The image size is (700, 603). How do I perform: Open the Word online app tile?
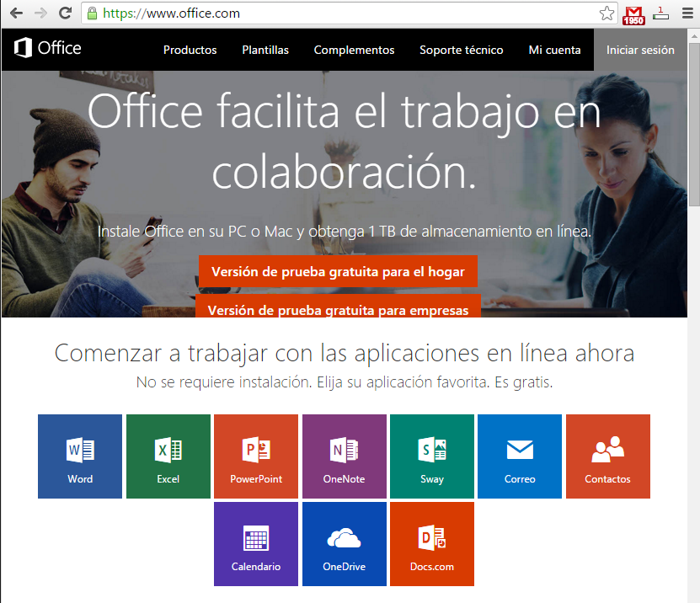(80, 456)
